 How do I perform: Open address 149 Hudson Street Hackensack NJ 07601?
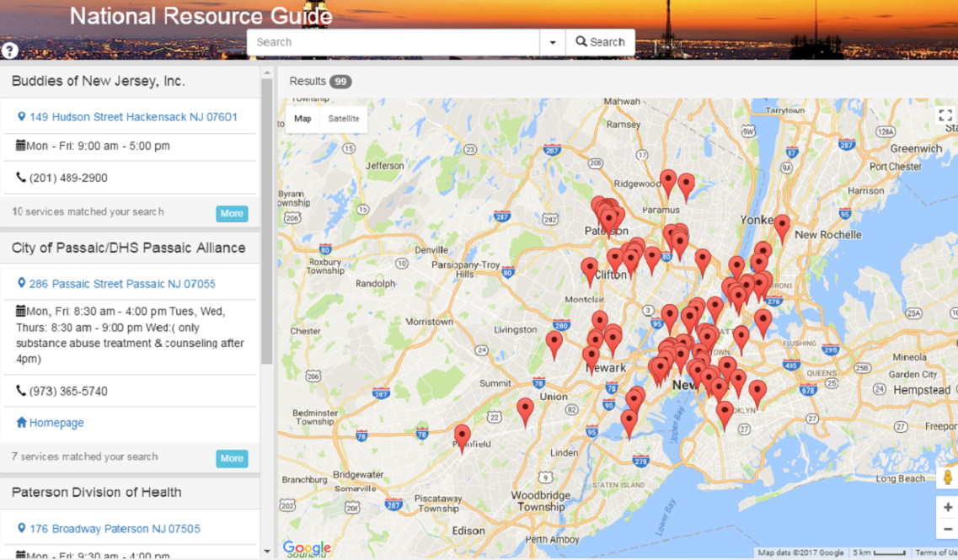point(133,117)
